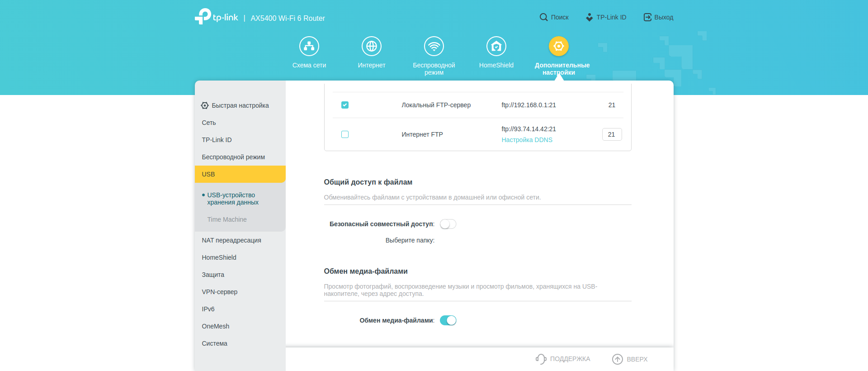This screenshot has width=868, height=371.
Task: Click the Support (ПОДДЕРЖКА) button in footer
Action: [x=563, y=359]
